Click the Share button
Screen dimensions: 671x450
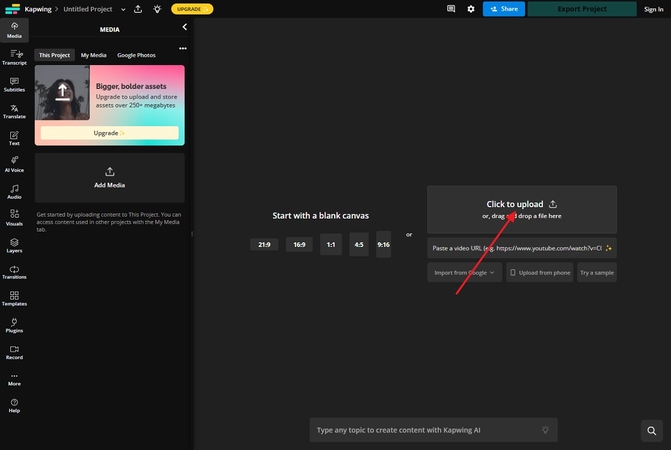click(504, 9)
